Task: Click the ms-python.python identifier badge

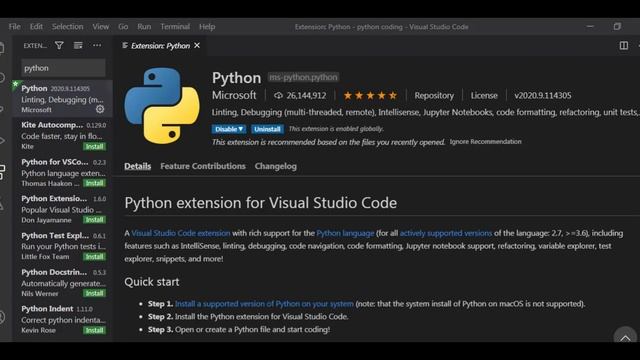Action: pos(303,77)
